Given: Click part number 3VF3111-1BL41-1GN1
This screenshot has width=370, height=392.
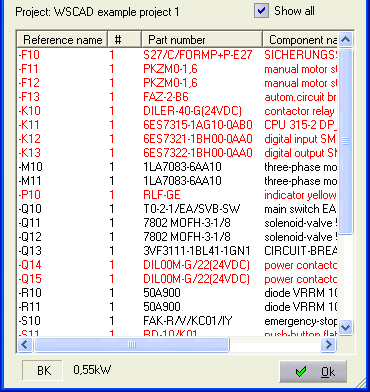Looking at the screenshot, I should 197,251.
